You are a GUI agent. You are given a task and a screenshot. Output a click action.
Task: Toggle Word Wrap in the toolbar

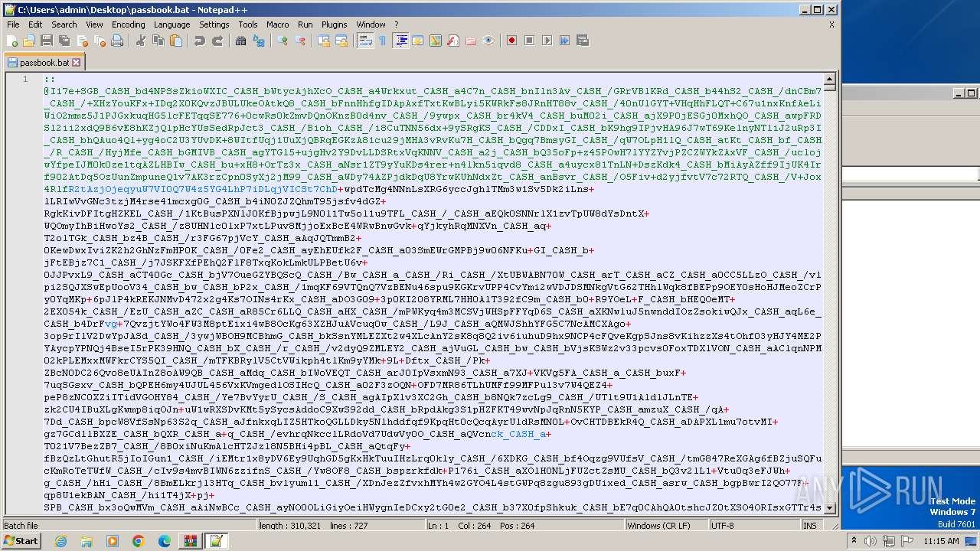click(x=365, y=41)
